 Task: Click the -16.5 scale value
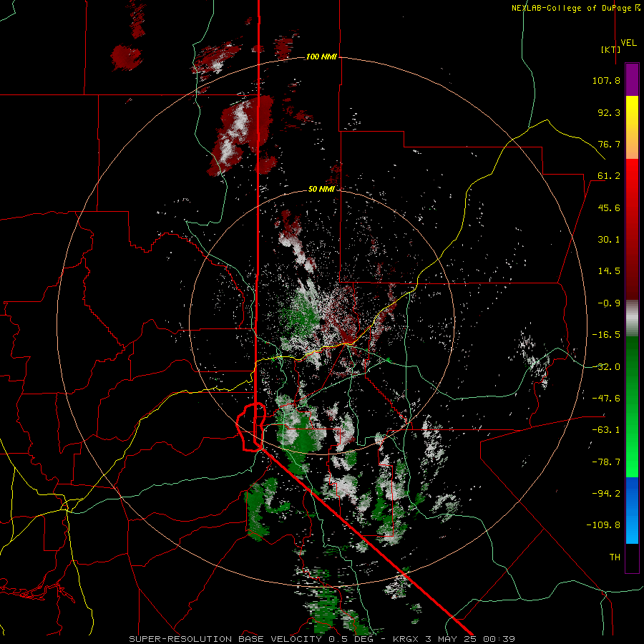606,335
